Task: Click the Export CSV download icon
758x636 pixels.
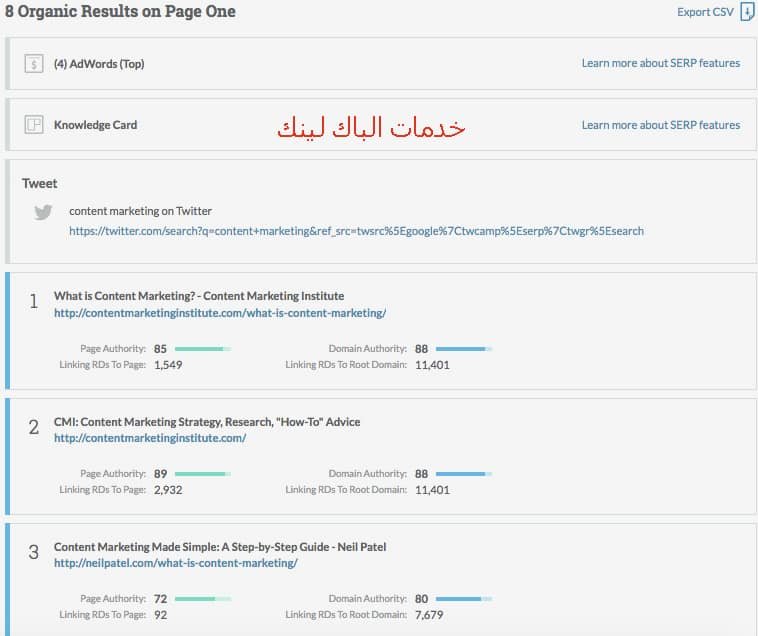Action: pos(747,12)
